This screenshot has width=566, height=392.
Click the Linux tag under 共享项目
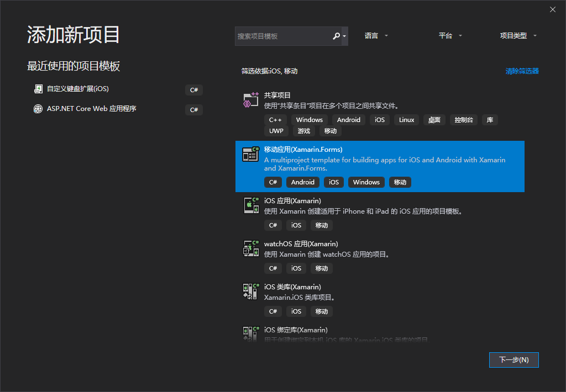pos(406,120)
